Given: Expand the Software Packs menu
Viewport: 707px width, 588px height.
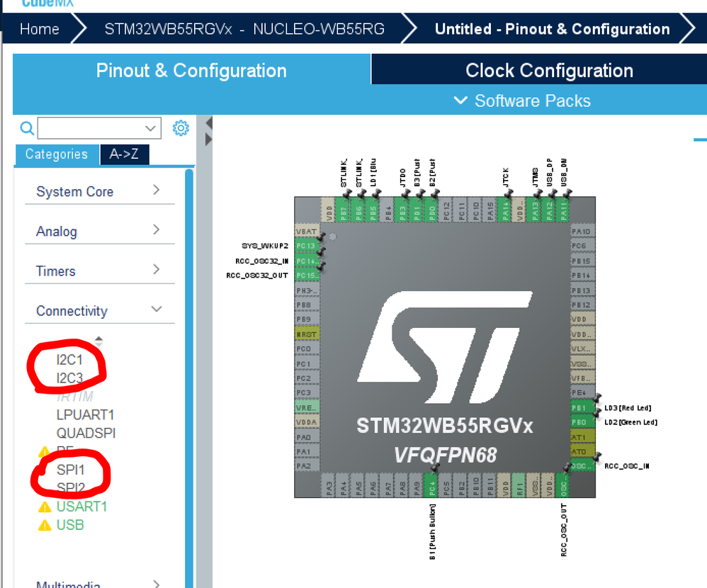Looking at the screenshot, I should [x=523, y=101].
